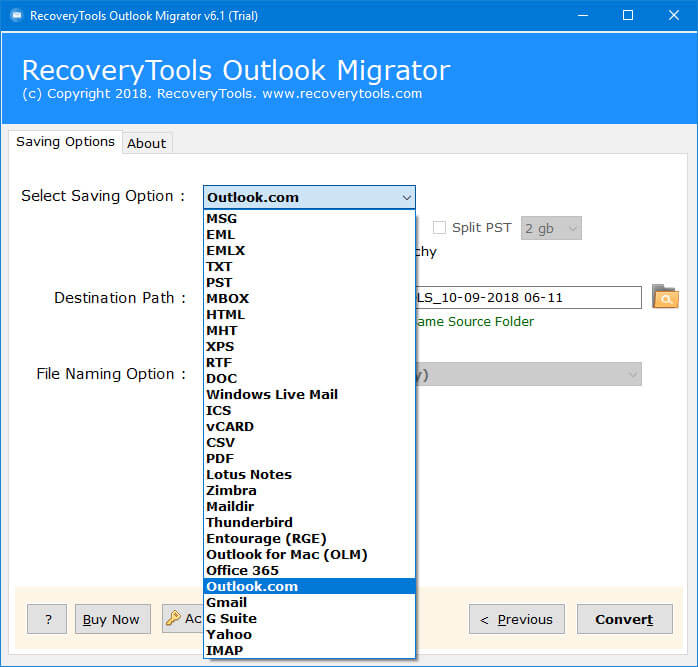This screenshot has width=698, height=667.
Task: Select RTF in the format list
Action: pos(309,363)
